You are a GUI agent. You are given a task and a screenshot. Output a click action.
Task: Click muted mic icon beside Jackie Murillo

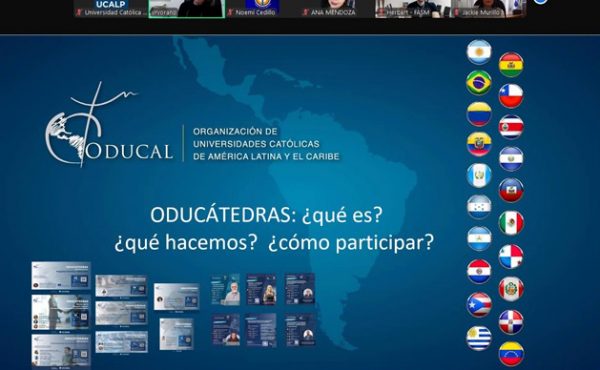[457, 13]
